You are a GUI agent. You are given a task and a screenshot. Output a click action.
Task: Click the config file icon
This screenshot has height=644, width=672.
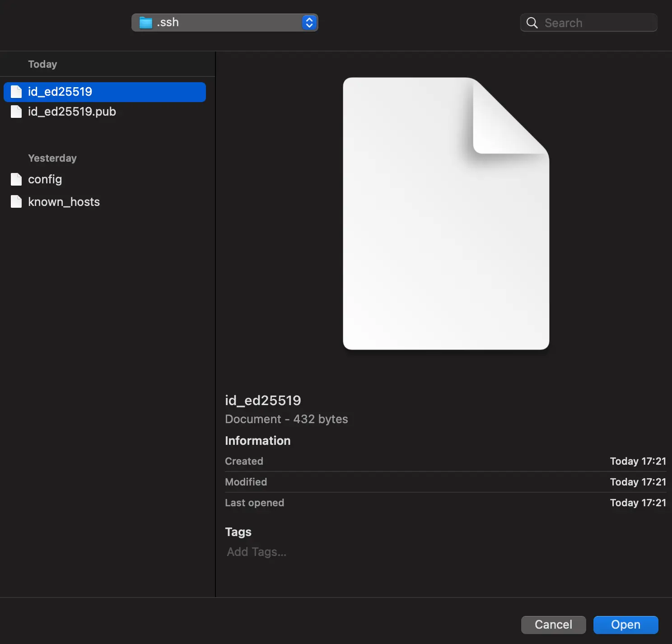tap(16, 179)
